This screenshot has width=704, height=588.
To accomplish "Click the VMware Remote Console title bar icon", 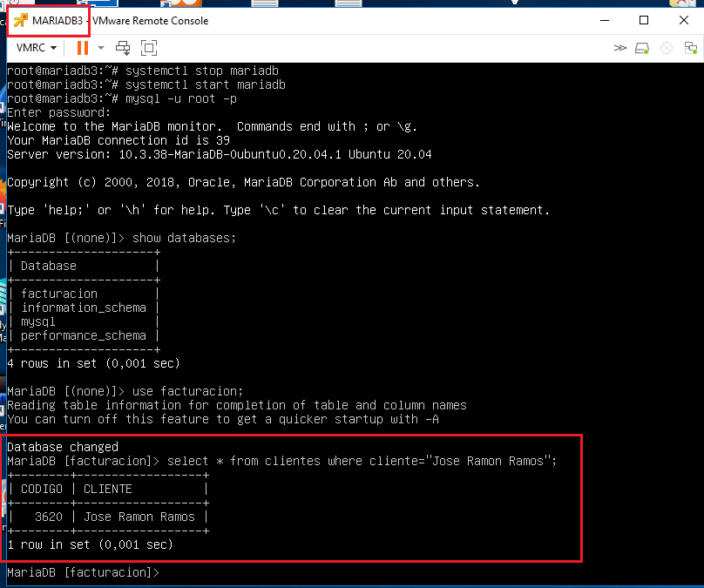I will tap(19, 21).
